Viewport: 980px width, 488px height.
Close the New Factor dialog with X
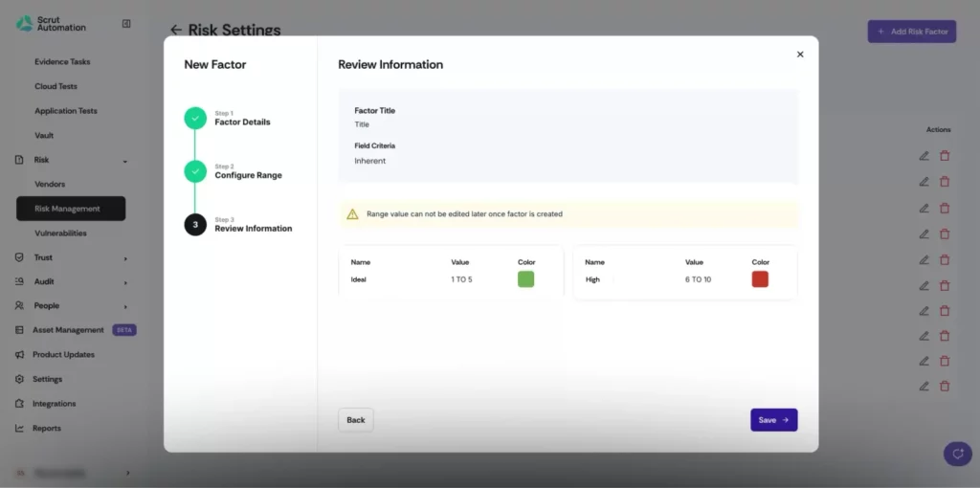[800, 55]
